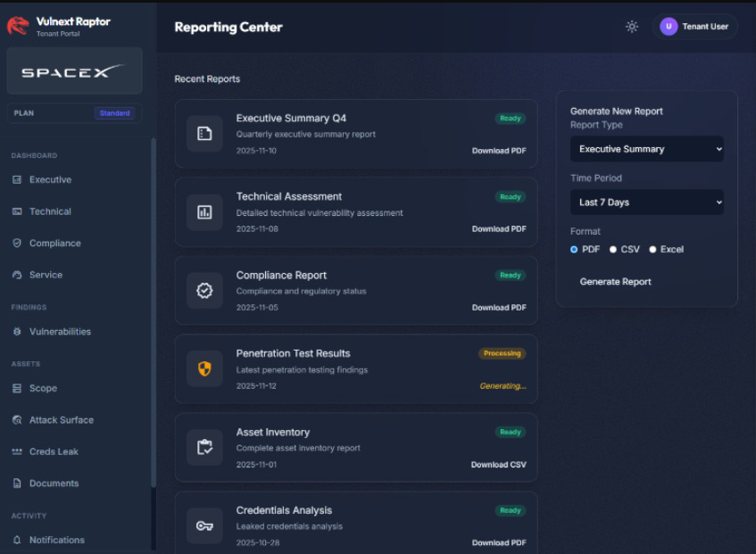Image resolution: width=756 pixels, height=554 pixels.
Task: Click the Technical Assessment chart icon
Action: click(204, 212)
